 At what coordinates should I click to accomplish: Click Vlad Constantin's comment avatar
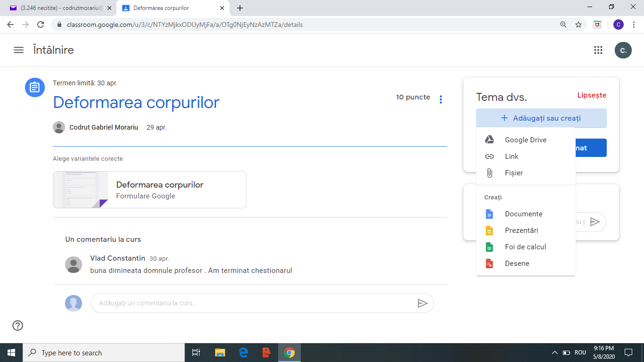point(74,264)
